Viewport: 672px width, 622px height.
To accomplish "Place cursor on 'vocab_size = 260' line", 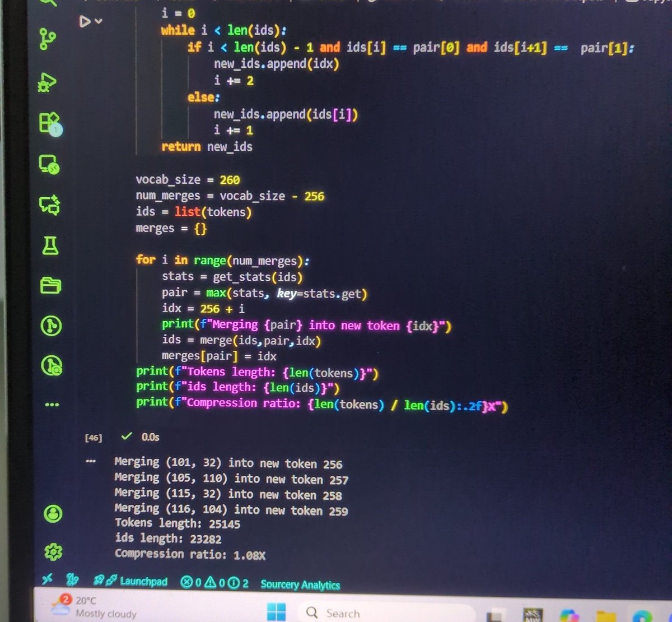I will point(188,180).
